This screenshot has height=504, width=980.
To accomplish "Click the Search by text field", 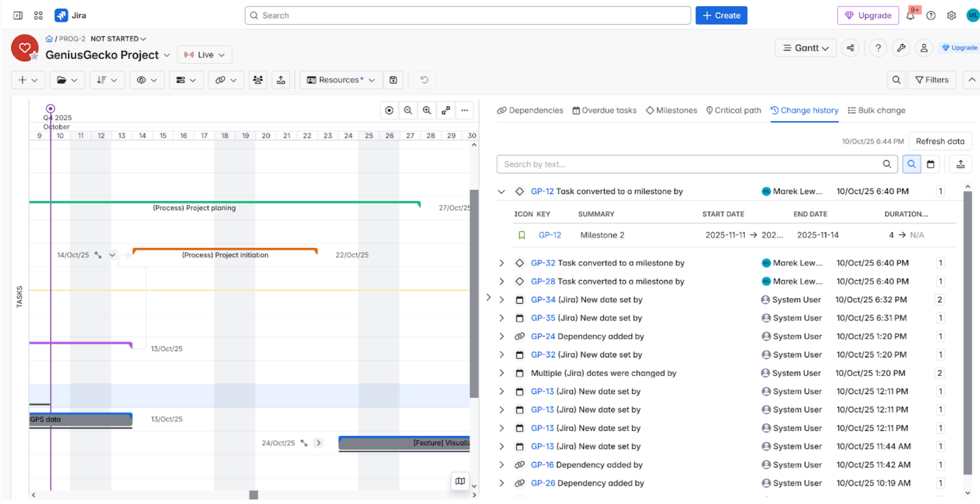I will click(691, 164).
